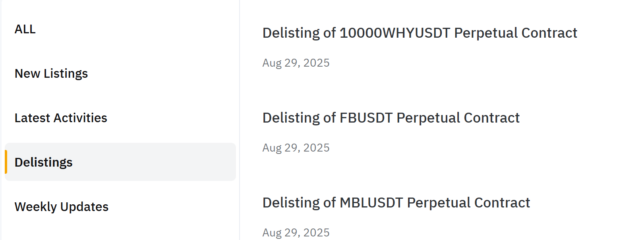The image size is (644, 240).
Task: Open the 10000WHYUSDT delisting announcement
Action: [420, 33]
